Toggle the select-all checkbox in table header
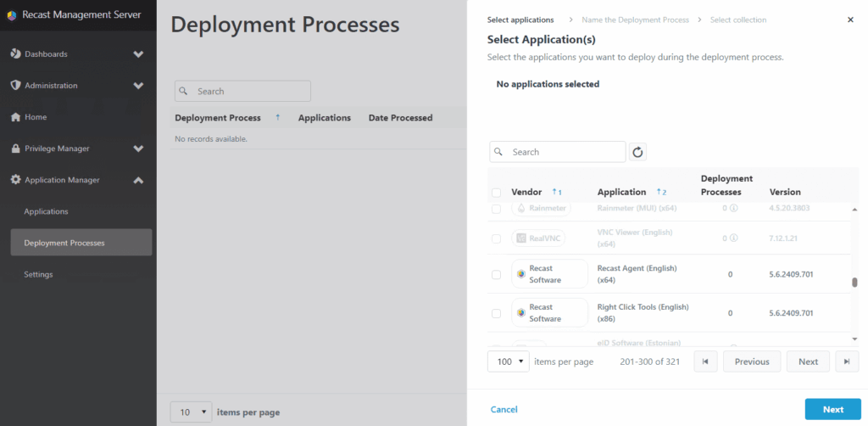Viewport: 868px width, 426px height. [x=497, y=193]
